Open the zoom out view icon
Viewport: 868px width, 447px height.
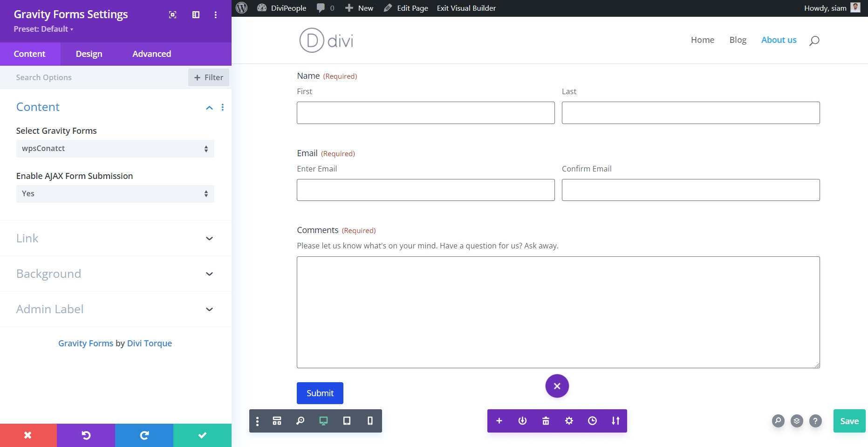[x=301, y=420]
